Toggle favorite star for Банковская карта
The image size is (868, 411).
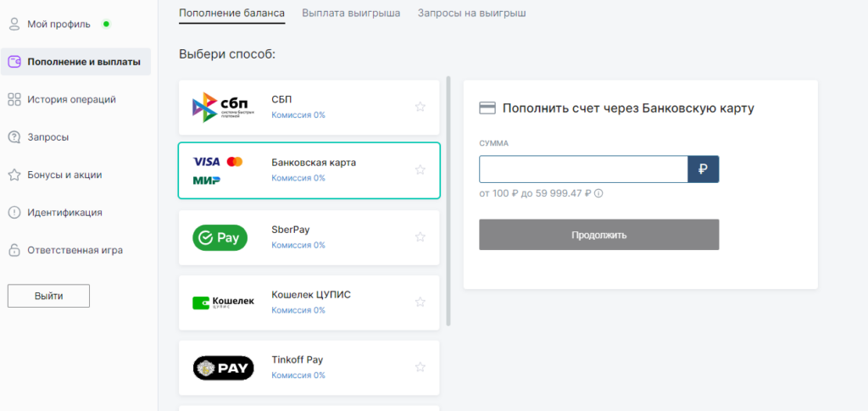[x=420, y=169]
